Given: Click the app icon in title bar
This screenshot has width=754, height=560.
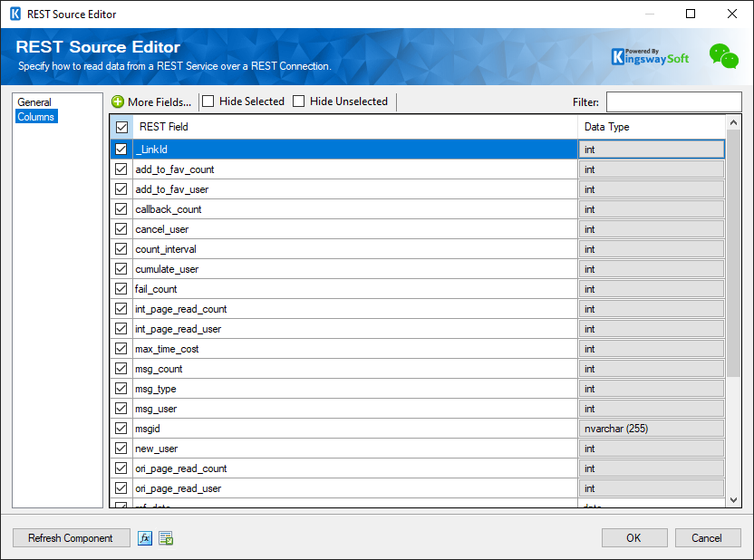Looking at the screenshot, I should point(15,14).
